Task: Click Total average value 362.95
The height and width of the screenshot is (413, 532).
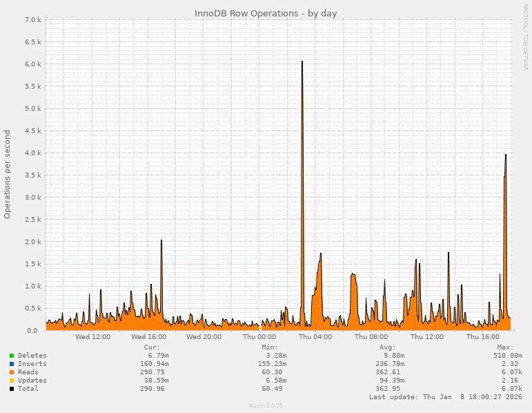Action: [x=388, y=389]
